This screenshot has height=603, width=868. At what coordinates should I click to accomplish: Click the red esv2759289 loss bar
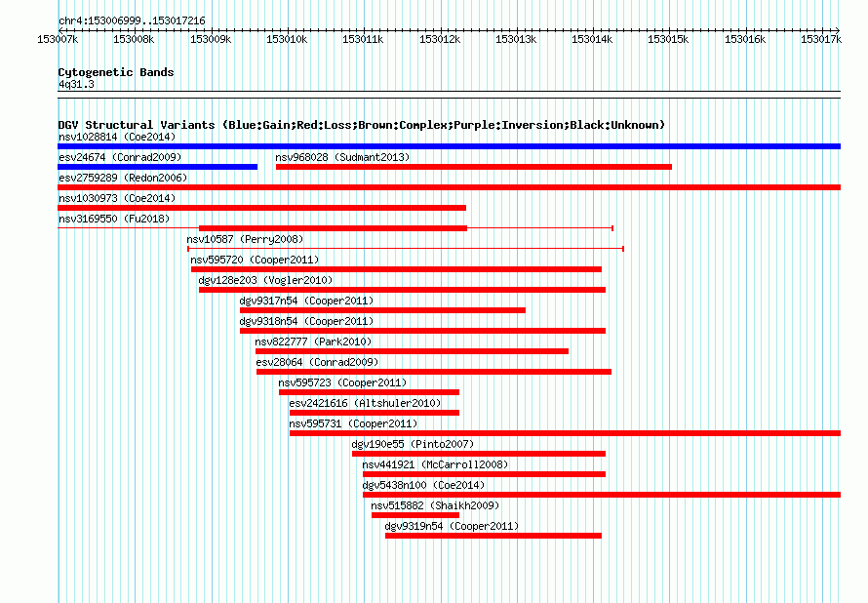click(449, 187)
